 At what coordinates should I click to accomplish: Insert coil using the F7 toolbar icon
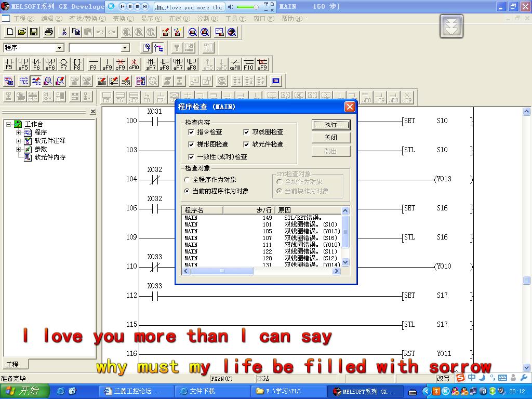[x=63, y=64]
